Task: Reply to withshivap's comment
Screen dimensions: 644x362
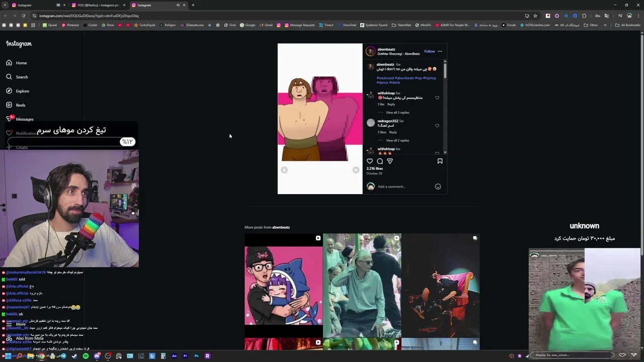Action: [391, 104]
